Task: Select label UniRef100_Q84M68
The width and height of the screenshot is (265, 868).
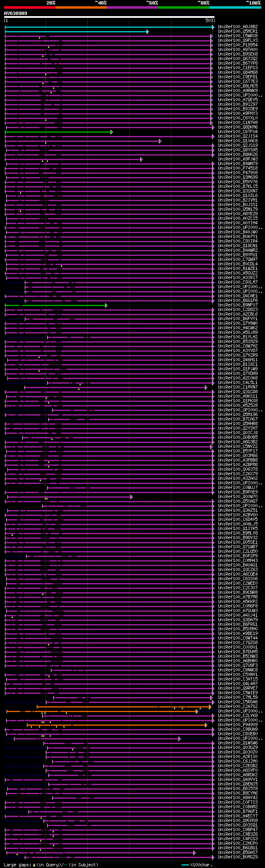Action: (238, 73)
